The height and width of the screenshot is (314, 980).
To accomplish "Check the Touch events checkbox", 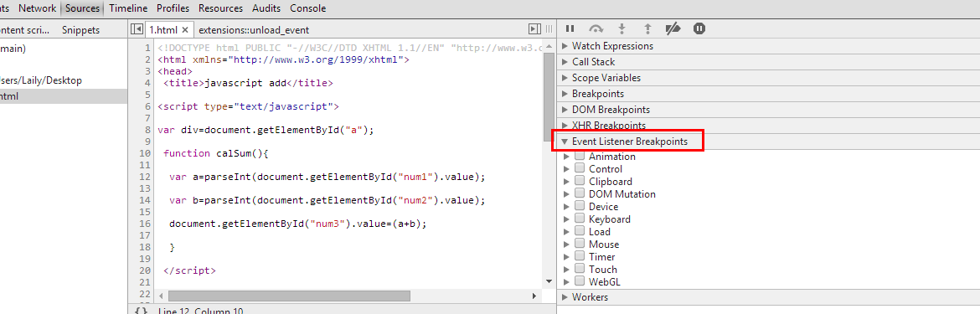I will tap(579, 269).
